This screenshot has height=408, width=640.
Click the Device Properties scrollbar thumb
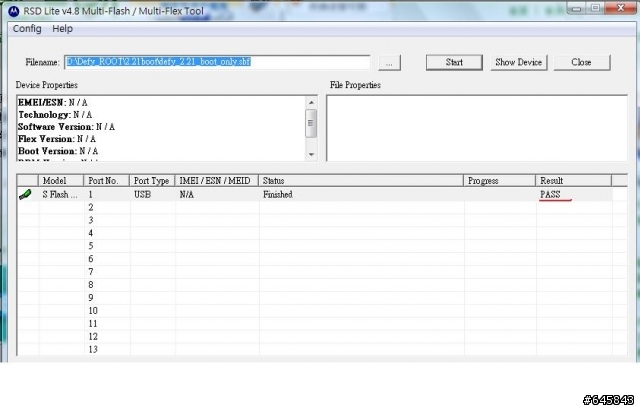click(311, 123)
